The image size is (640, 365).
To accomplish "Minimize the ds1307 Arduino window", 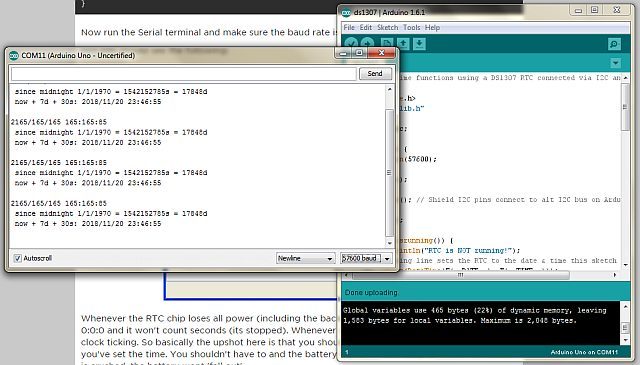I will coord(578,10).
